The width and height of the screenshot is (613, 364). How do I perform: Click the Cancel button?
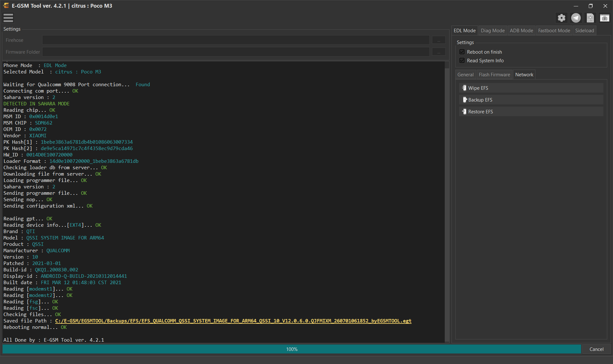[596, 349]
